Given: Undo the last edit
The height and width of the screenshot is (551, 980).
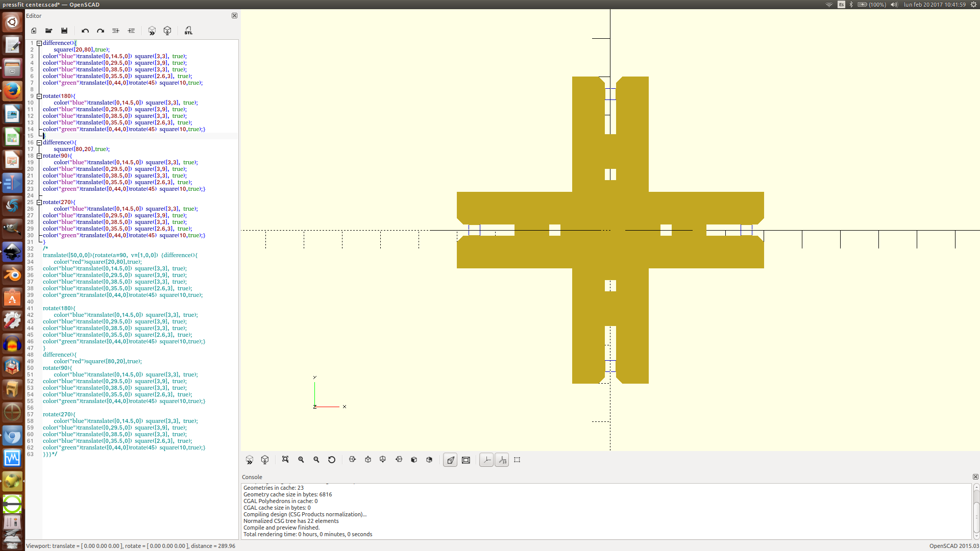Looking at the screenshot, I should point(85,31).
